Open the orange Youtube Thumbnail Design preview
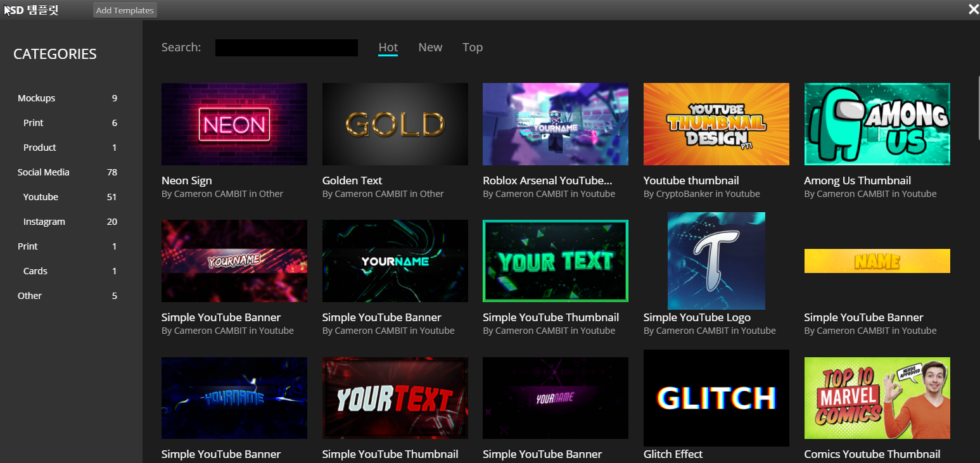 [x=716, y=124]
